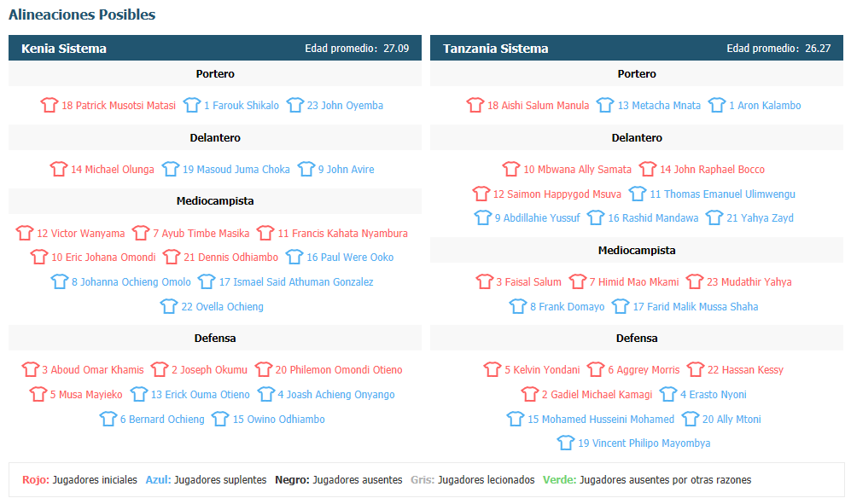The height and width of the screenshot is (504, 851).
Task: Click the red shirt icon beside Hassan Kessy
Action: pyautogui.click(x=696, y=369)
